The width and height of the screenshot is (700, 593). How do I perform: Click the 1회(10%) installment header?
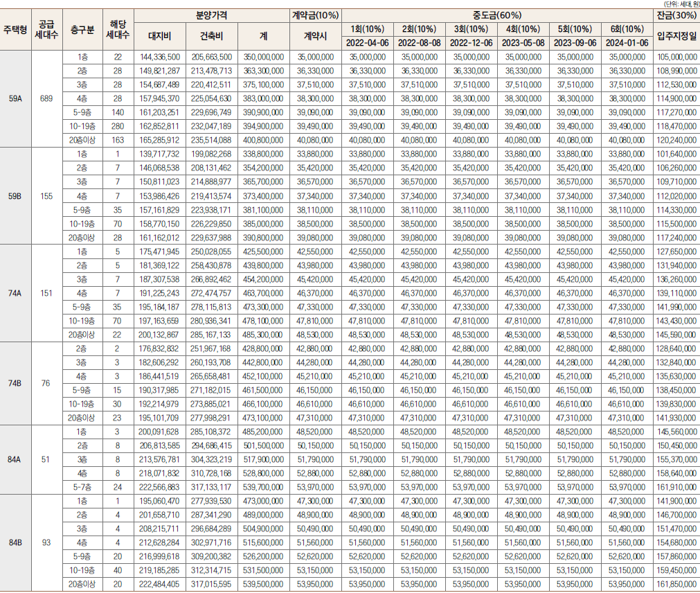[x=368, y=29]
